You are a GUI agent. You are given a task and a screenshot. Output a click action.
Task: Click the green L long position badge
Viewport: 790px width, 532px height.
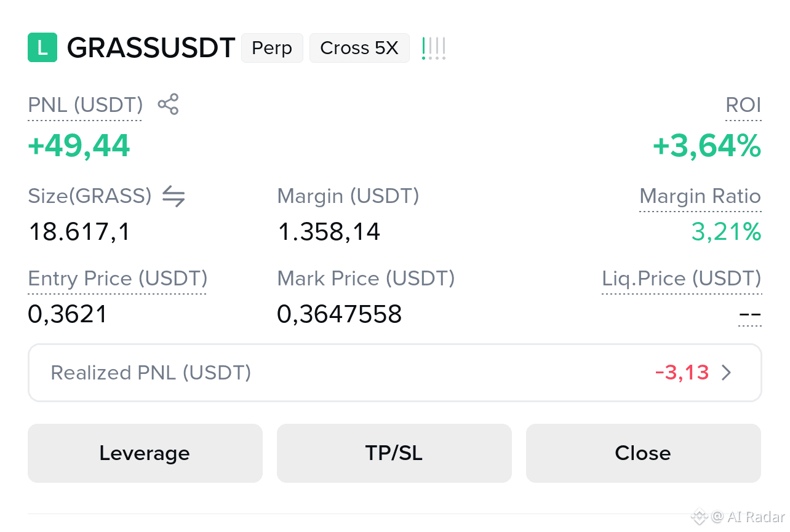tap(42, 47)
